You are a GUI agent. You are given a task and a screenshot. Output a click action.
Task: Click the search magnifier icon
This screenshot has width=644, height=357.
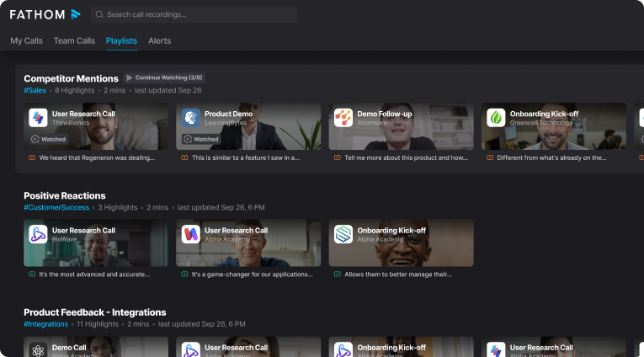99,14
